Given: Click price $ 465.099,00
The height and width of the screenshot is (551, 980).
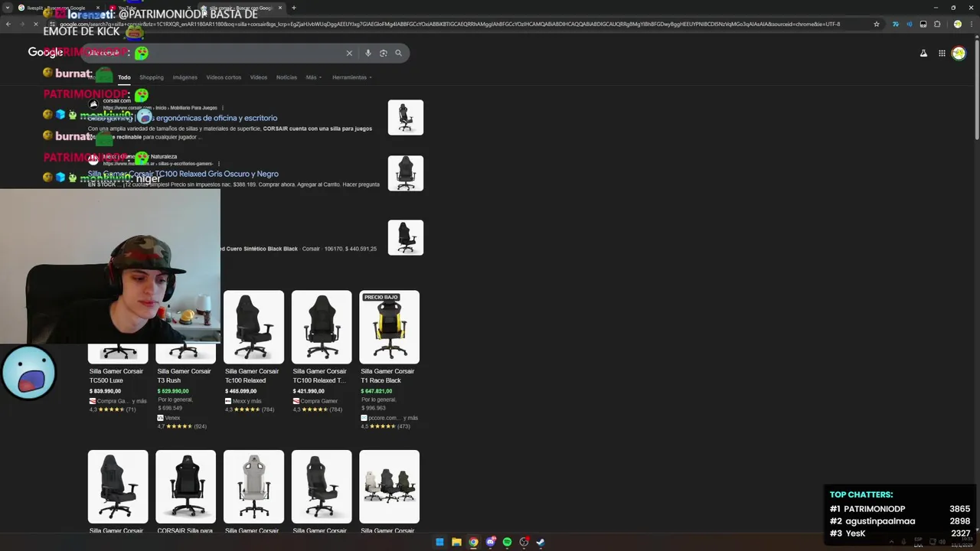Looking at the screenshot, I should point(241,391).
